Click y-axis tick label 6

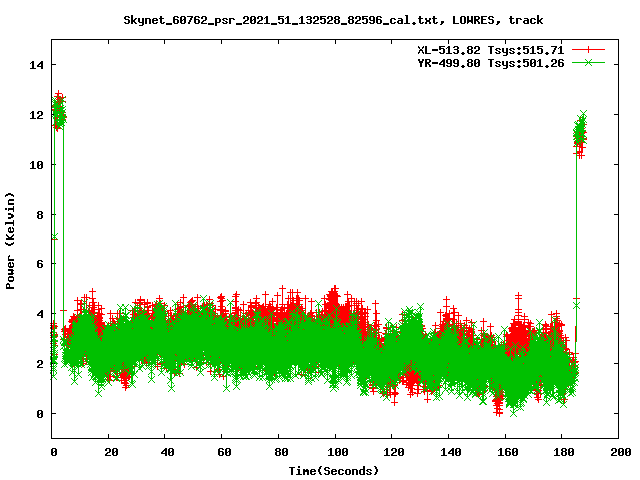click(x=40, y=264)
